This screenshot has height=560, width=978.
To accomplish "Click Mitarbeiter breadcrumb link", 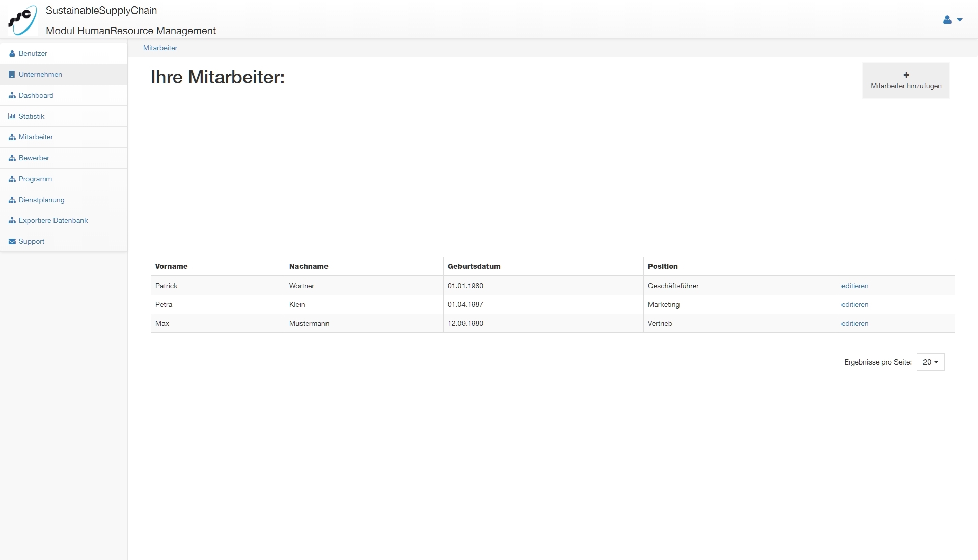I will 160,48.
